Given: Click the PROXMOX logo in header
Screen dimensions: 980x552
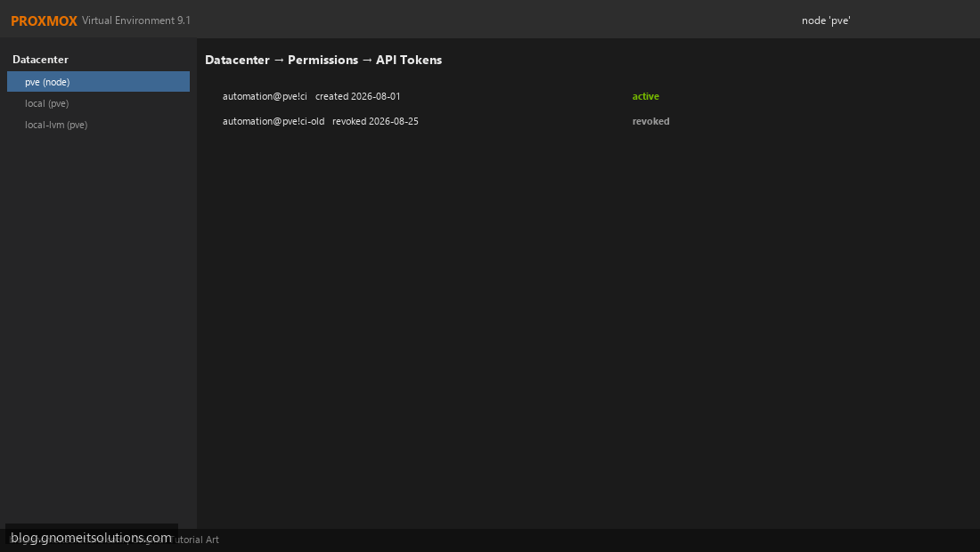Looking at the screenshot, I should (x=44, y=20).
